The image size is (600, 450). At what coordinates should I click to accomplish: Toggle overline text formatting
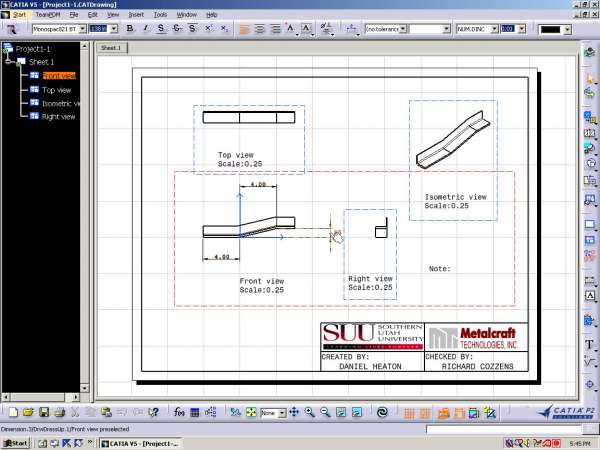click(x=192, y=28)
